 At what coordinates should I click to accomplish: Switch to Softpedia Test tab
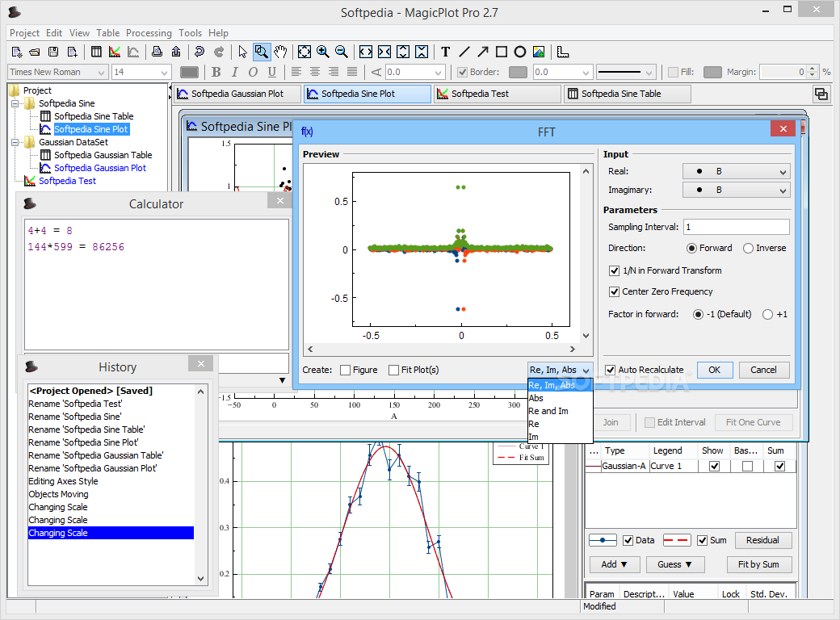click(x=498, y=94)
